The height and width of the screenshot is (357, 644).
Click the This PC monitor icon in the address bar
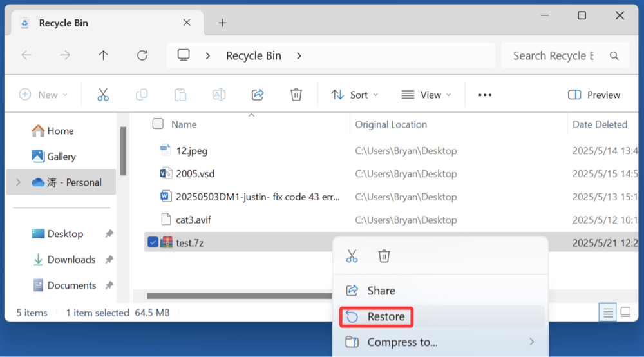(184, 55)
